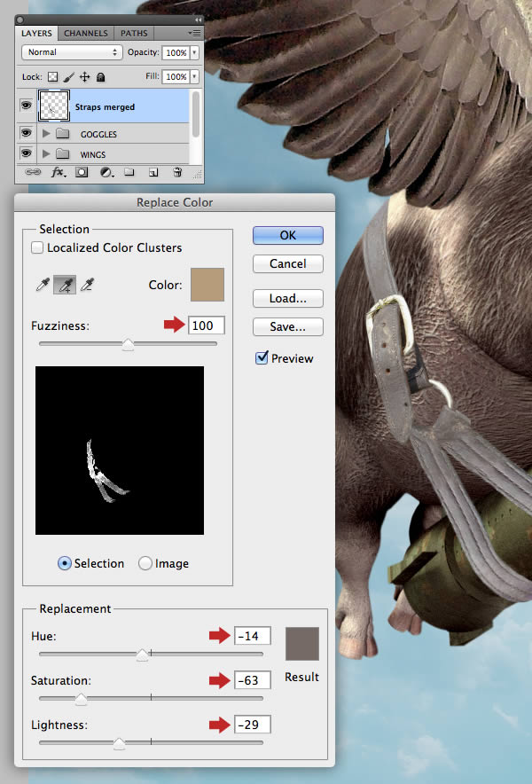Hide the Straps merged layer

tap(26, 106)
